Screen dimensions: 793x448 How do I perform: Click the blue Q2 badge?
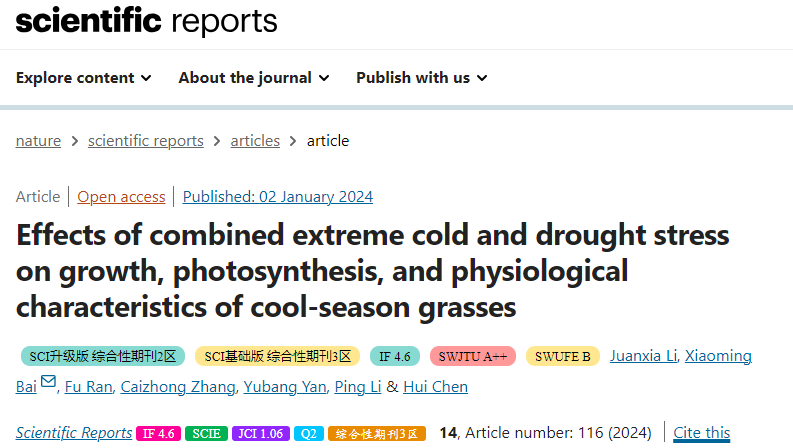click(309, 433)
